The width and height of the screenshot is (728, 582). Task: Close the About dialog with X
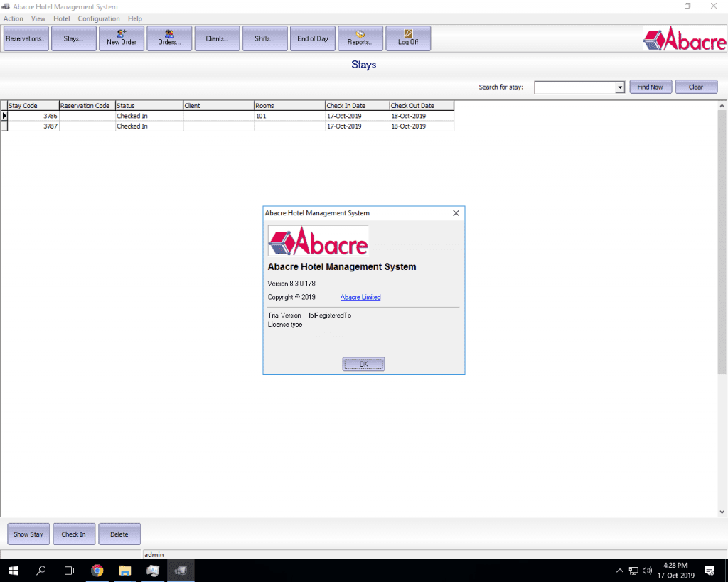coord(456,213)
